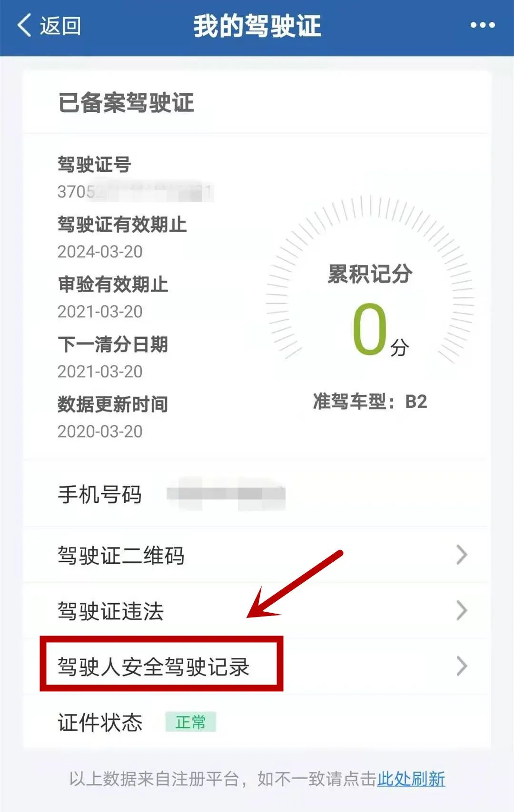Tap the 返回 back label
Image resolution: width=514 pixels, height=812 pixels.
point(60,26)
